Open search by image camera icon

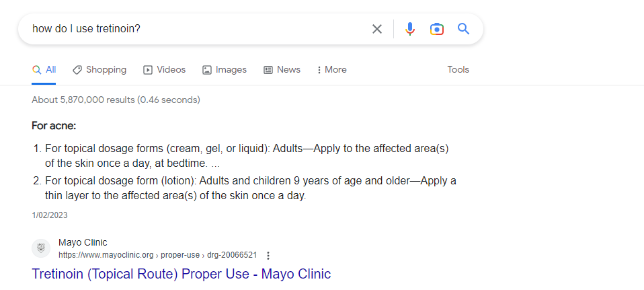click(x=437, y=29)
